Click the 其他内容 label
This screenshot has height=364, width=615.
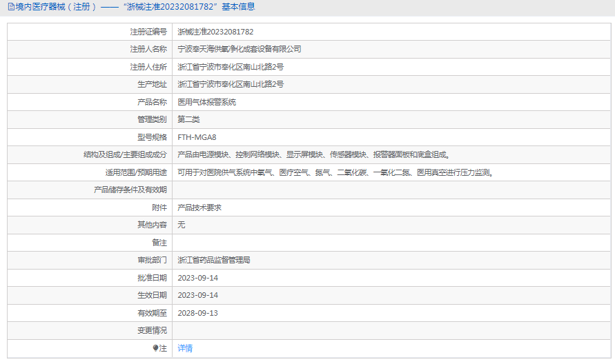click(152, 225)
